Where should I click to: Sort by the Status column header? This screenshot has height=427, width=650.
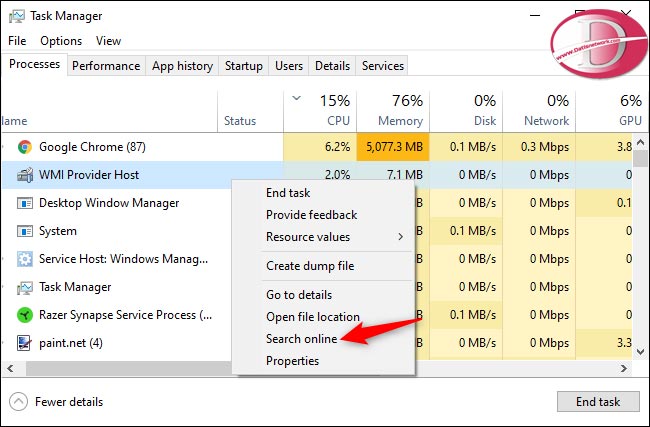tap(250, 111)
